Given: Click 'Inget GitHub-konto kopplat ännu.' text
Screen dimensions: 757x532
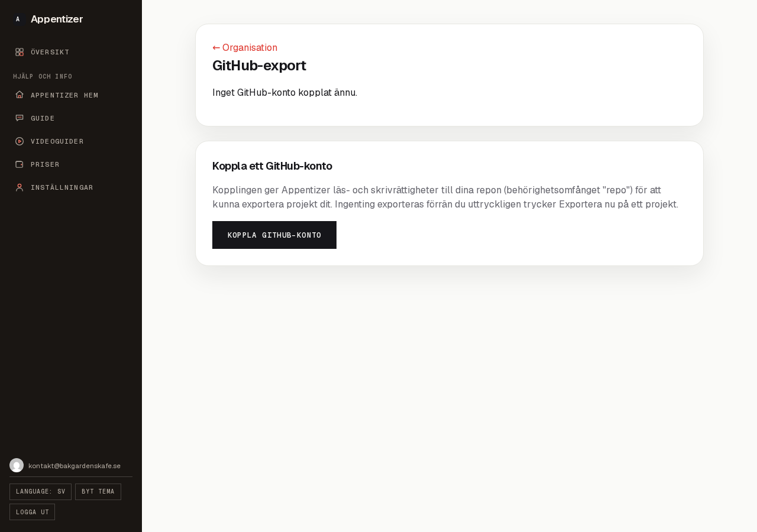Looking at the screenshot, I should pyautogui.click(x=284, y=92).
